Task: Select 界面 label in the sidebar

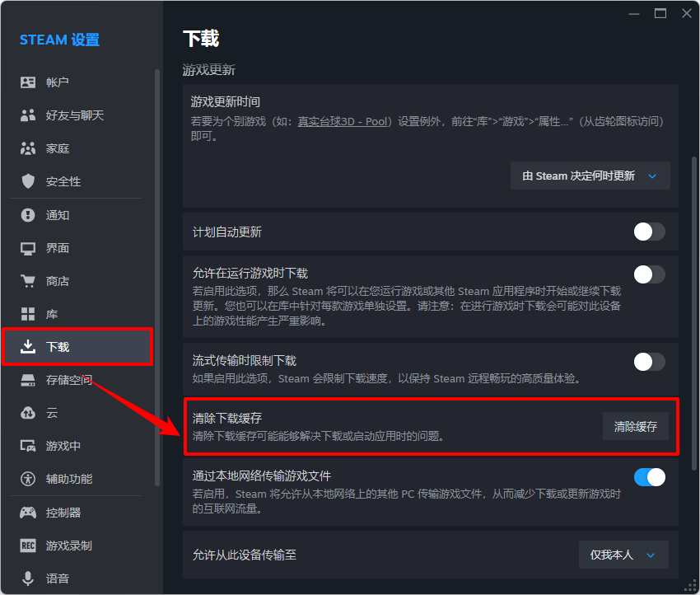Action: click(58, 248)
